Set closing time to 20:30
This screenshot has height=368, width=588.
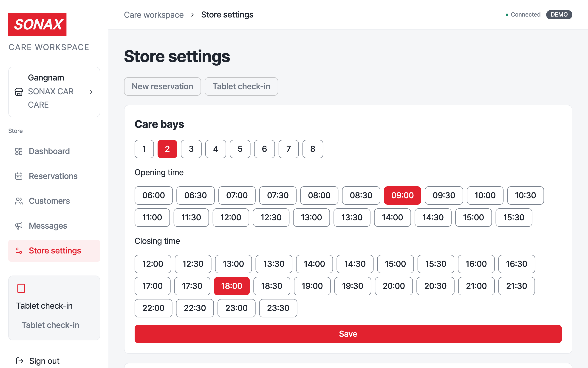pyautogui.click(x=435, y=286)
